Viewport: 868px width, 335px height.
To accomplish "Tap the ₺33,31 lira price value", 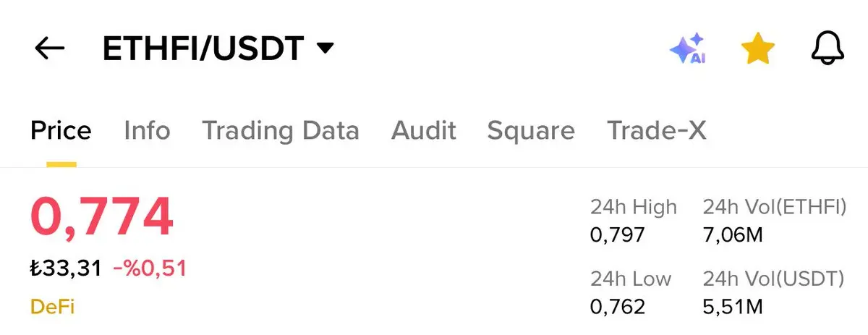I will [x=66, y=269].
